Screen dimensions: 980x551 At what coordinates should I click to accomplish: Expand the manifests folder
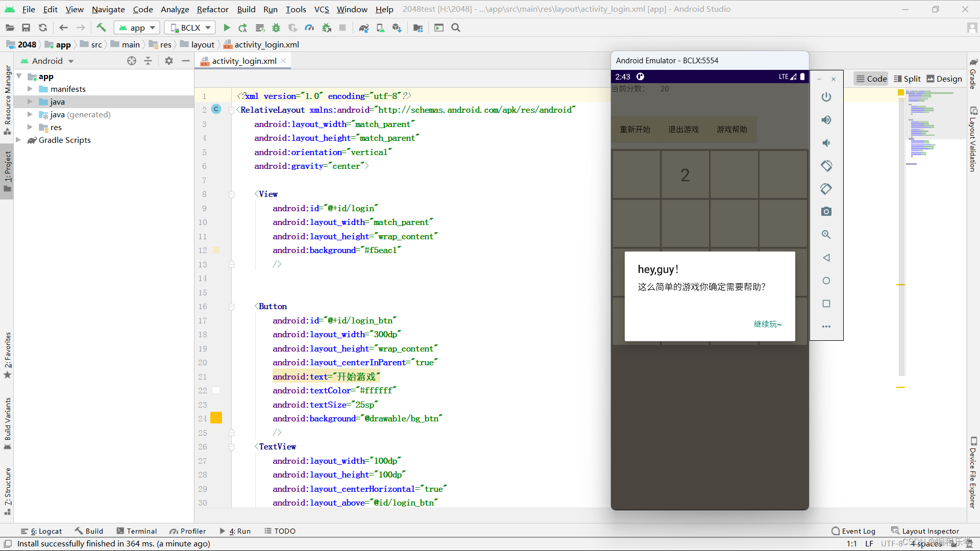pos(31,89)
